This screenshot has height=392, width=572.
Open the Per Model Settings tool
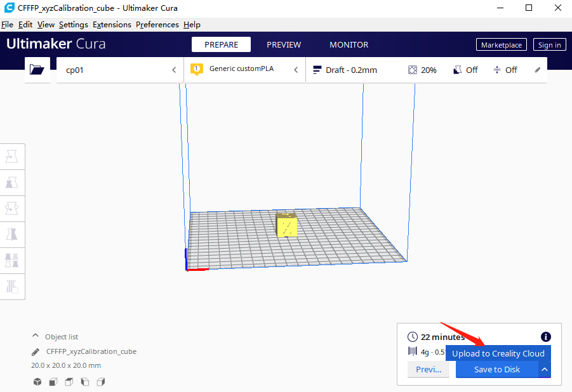(x=13, y=260)
